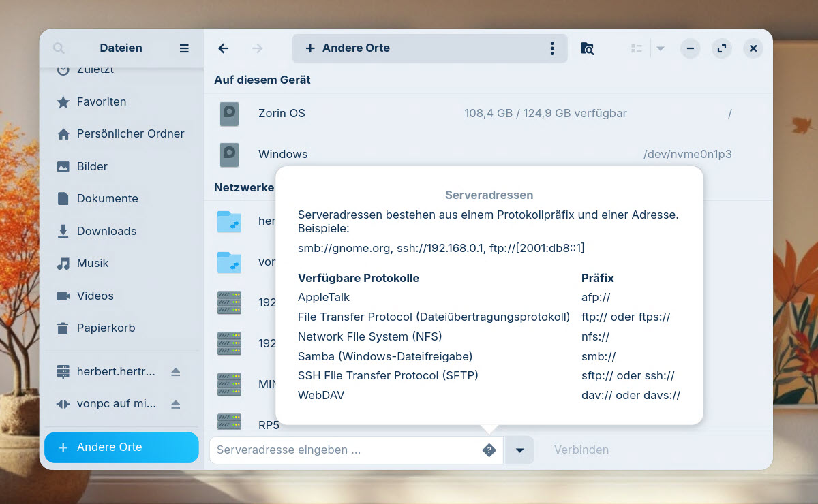Open the Bilder folder in sidebar

(92, 166)
